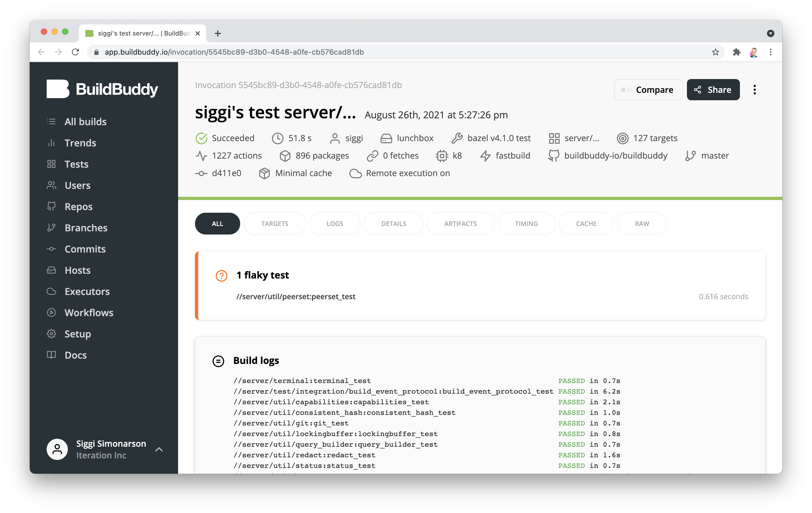Image resolution: width=812 pixels, height=513 pixels.
Task: Click the browser back arrow
Action: click(x=42, y=52)
